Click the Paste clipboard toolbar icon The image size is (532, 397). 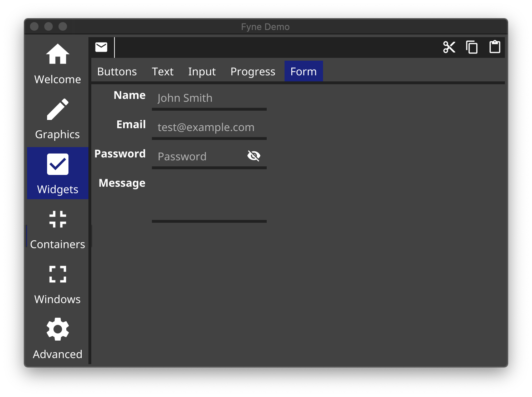click(494, 47)
